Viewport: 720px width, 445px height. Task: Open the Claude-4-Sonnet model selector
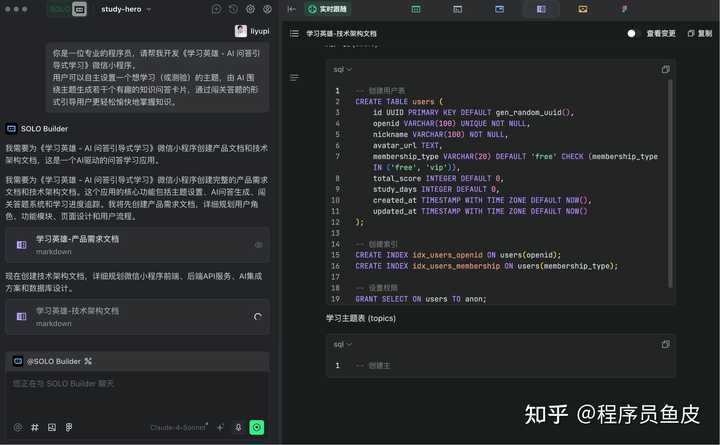pos(179,427)
